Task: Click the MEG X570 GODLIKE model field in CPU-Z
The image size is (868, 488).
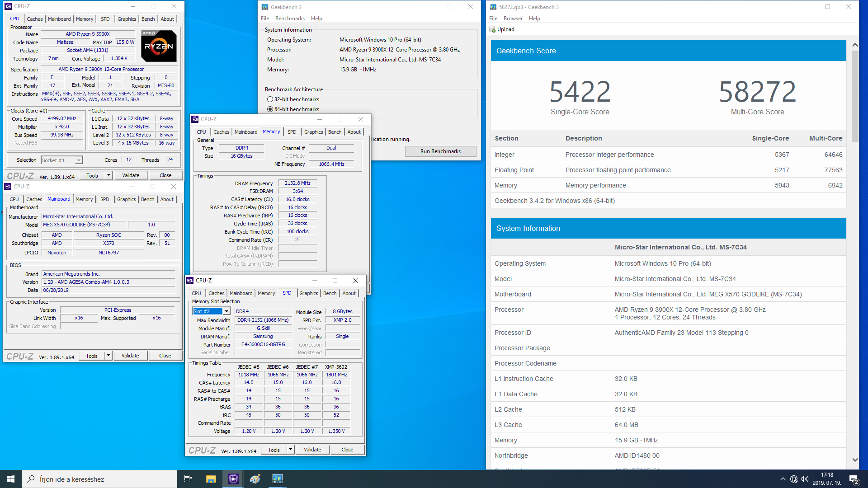Action: click(84, 225)
